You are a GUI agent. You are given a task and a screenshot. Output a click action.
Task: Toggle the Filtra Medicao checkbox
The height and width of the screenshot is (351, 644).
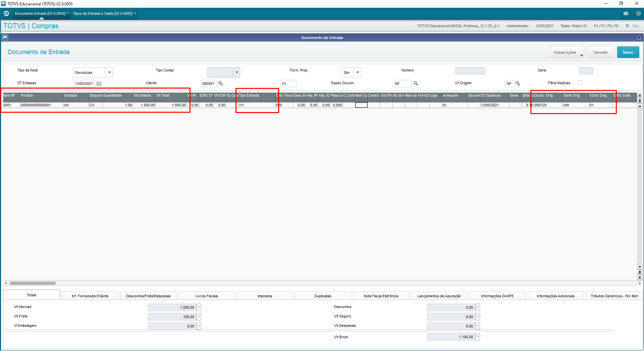[580, 83]
